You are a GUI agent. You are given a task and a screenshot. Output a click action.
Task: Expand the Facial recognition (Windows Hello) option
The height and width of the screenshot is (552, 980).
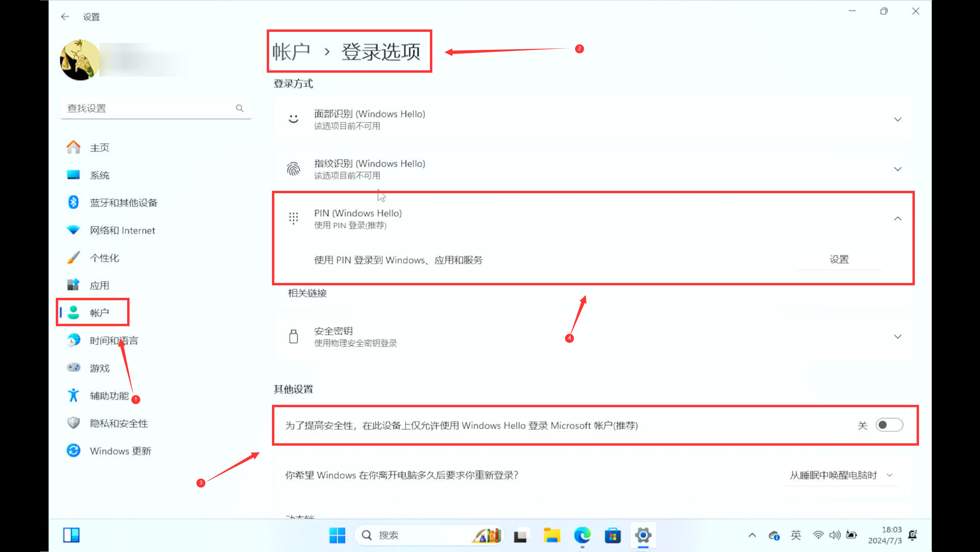898,119
